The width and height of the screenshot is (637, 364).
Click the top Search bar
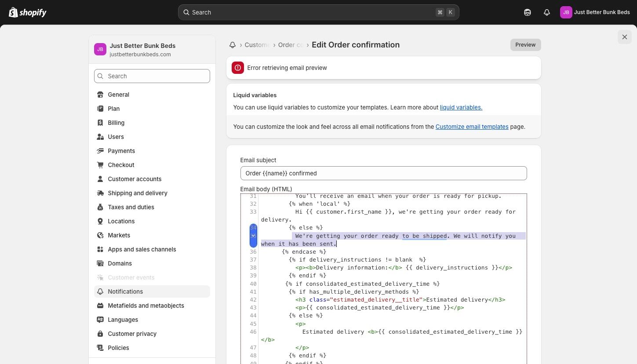[318, 12]
